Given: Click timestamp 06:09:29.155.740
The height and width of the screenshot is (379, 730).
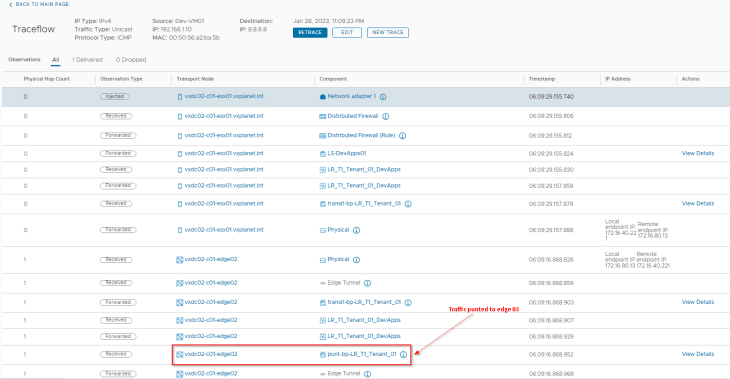Looking at the screenshot, I should (551, 97).
